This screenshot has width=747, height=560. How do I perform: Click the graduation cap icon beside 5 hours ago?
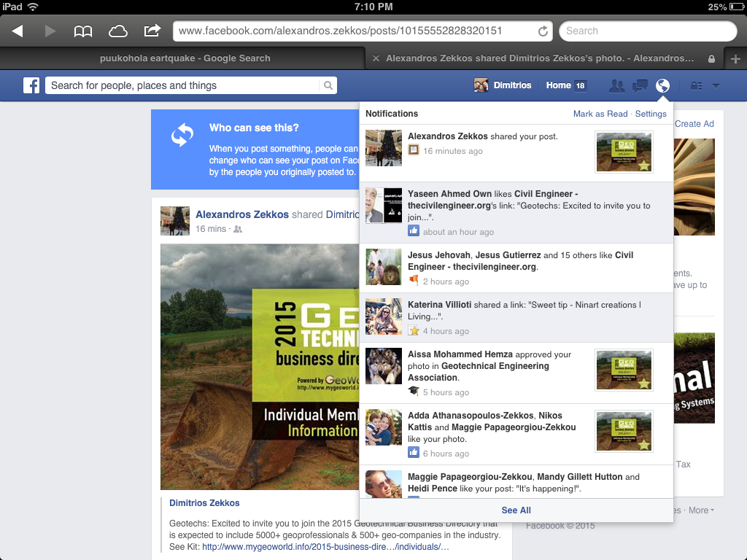[x=414, y=391]
